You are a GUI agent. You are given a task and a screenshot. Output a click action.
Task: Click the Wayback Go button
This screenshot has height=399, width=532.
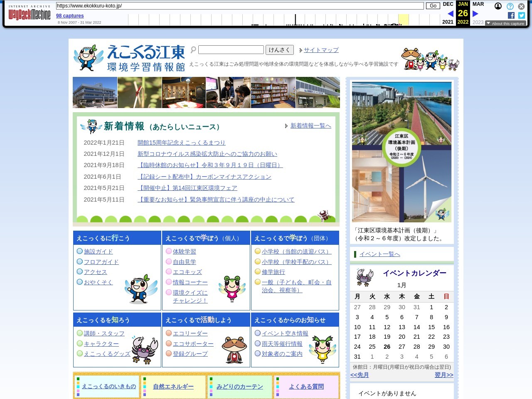433,6
